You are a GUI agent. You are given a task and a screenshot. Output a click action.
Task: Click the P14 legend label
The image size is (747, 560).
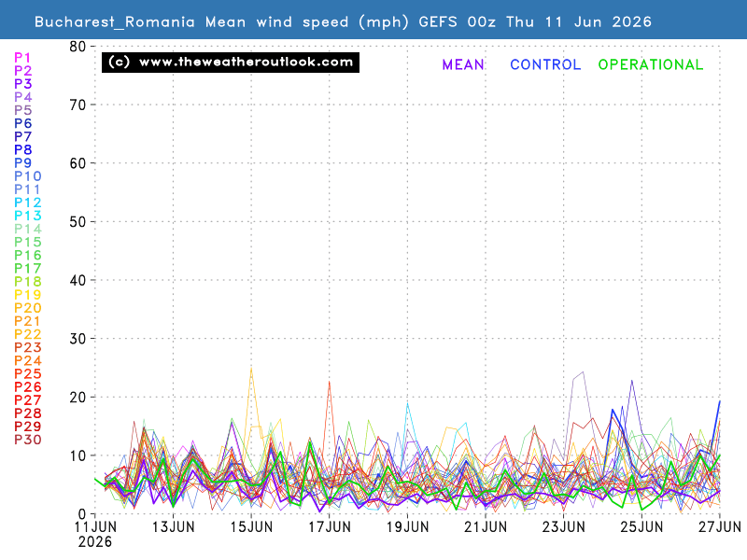point(28,229)
